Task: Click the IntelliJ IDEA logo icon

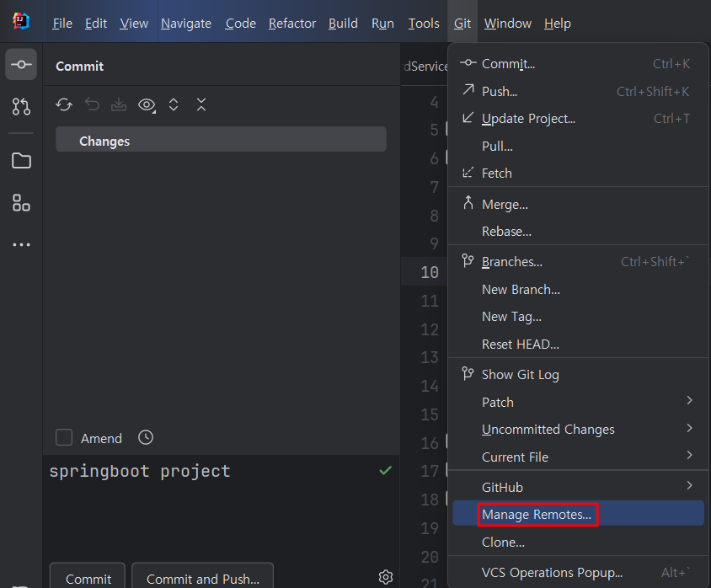Action: pos(21,21)
